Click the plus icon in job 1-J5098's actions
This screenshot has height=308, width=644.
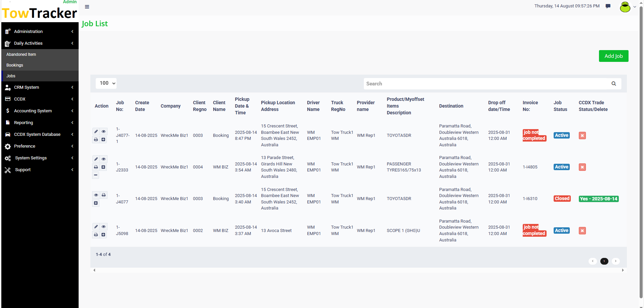[x=103, y=234]
